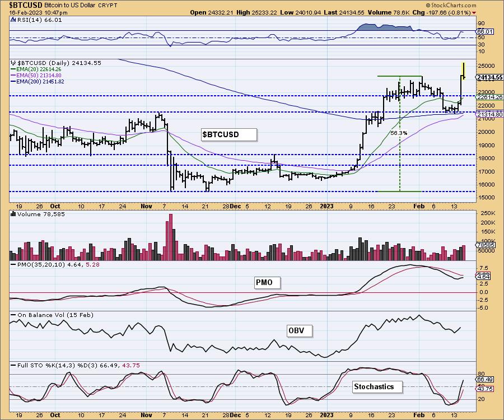The height and width of the screenshot is (420, 504).
Task: Click the RSI 66.01 value tag on axis
Action: (x=485, y=31)
